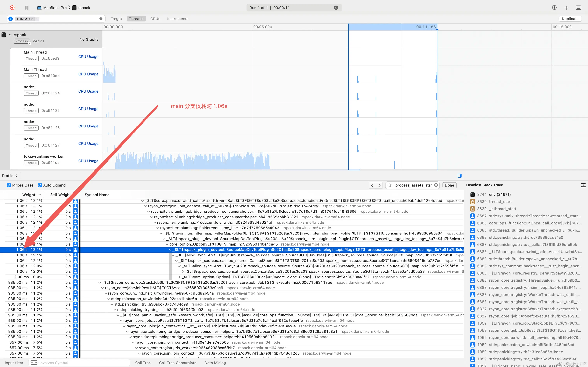This screenshot has height=367, width=588.
Task: Click the Duplicate button
Action: (x=570, y=19)
